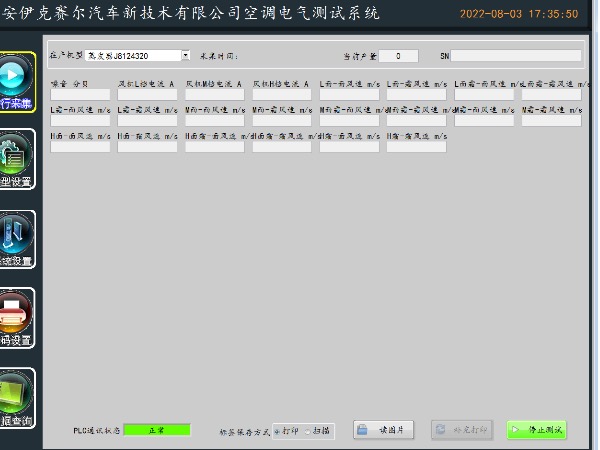Click the H面-面风速 m/s value field
This screenshot has height=450, width=600.
[x=80, y=147]
